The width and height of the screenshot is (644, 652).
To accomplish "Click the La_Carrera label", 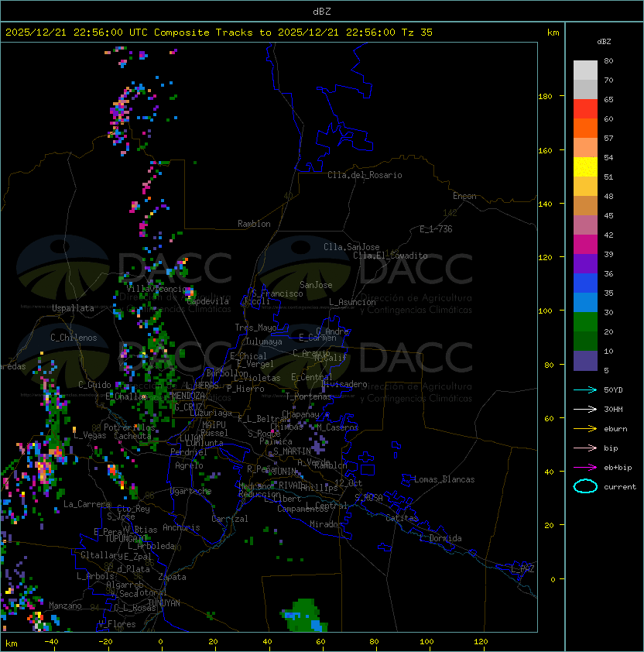I will (x=87, y=504).
